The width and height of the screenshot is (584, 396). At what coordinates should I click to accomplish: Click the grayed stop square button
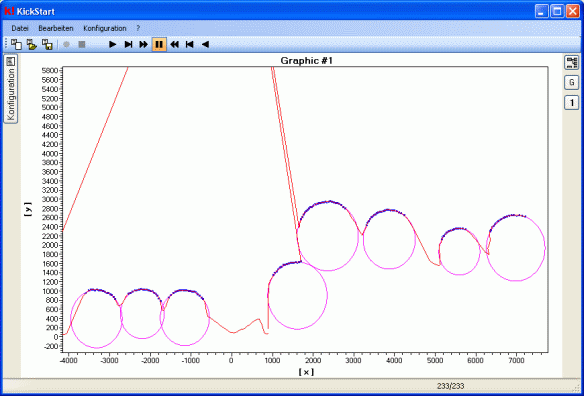click(x=82, y=44)
